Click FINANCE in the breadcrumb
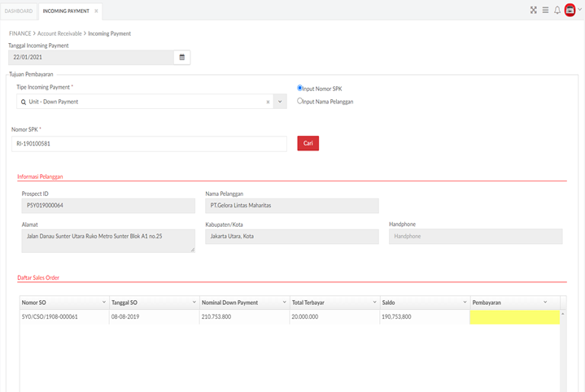Screen dimensions: 585x392 click(x=20, y=33)
